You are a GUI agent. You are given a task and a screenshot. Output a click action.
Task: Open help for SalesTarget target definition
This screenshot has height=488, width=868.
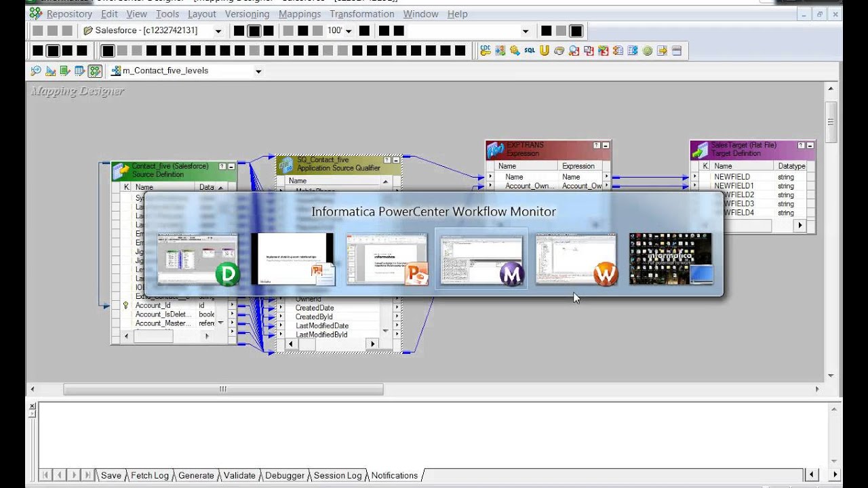point(801,145)
